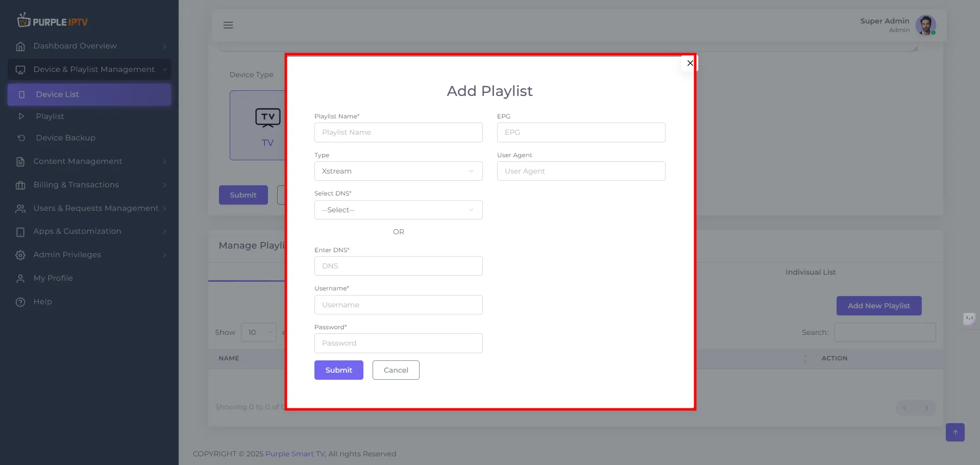Focus the EPG input field

(581, 132)
